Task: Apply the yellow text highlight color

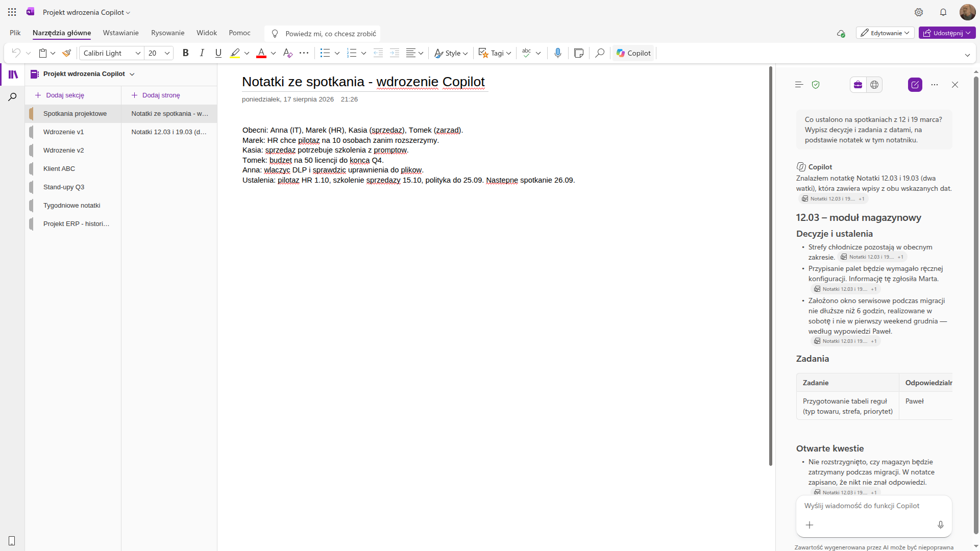Action: (235, 53)
